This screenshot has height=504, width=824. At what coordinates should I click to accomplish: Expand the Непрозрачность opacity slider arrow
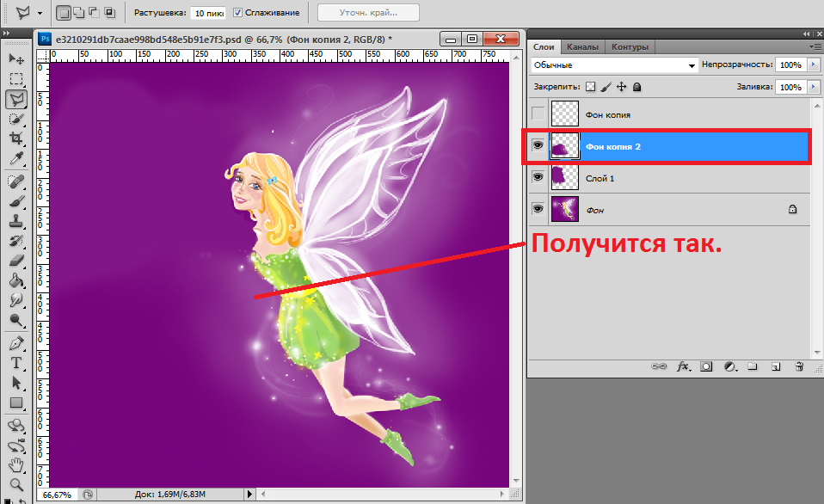point(813,65)
